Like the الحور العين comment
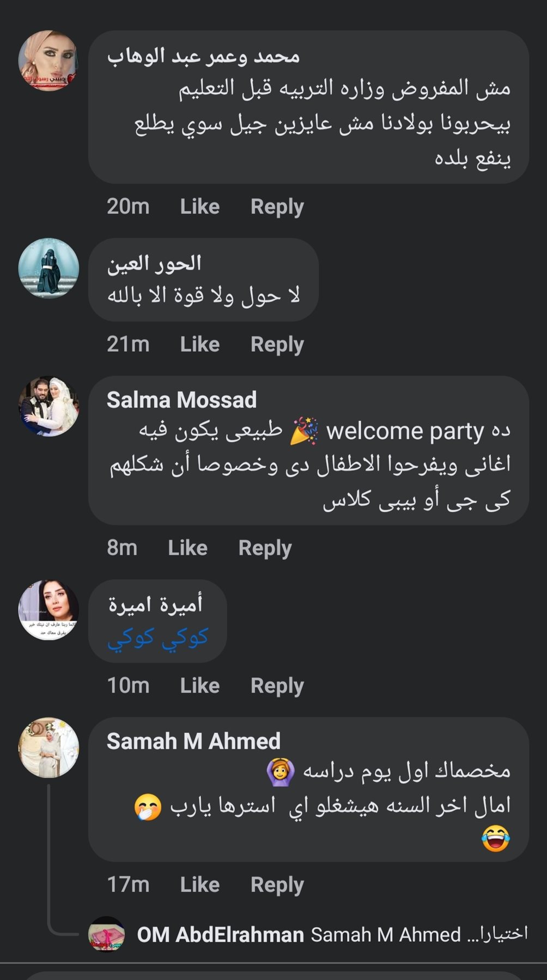 click(199, 345)
